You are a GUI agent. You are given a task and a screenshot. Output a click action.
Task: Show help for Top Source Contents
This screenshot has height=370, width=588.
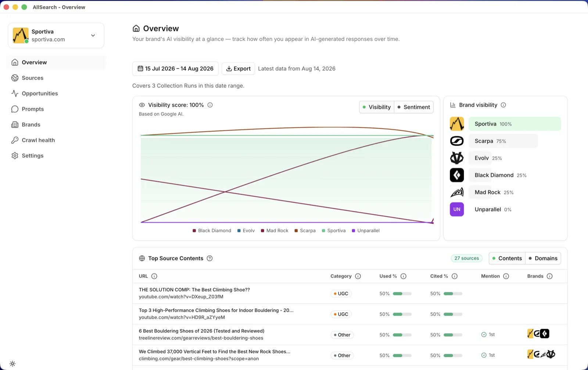pos(210,258)
